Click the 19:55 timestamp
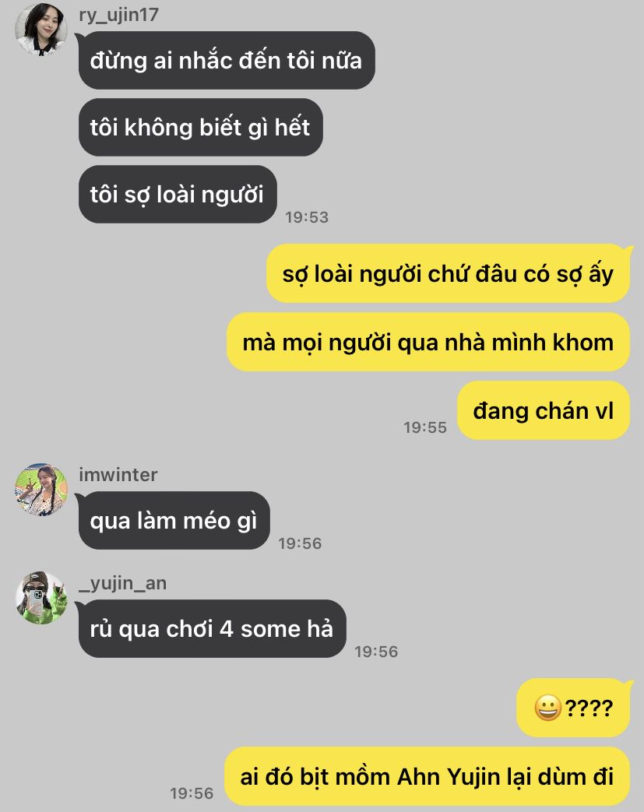 (x=425, y=427)
